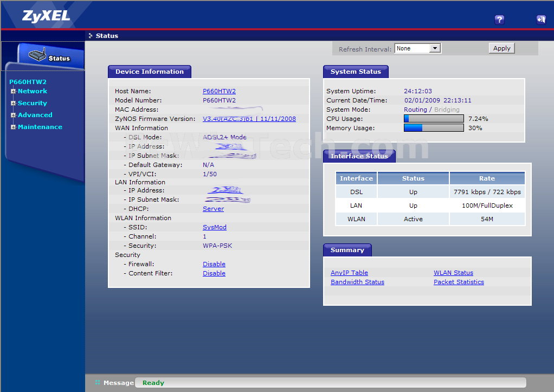Click the 30% memory usage value
This screenshot has width=554, height=392.
475,128
